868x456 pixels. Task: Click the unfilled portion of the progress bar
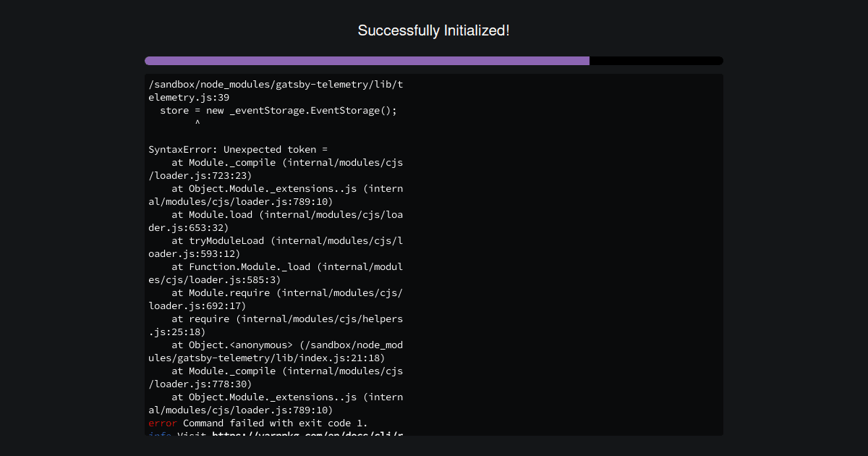tap(656, 60)
